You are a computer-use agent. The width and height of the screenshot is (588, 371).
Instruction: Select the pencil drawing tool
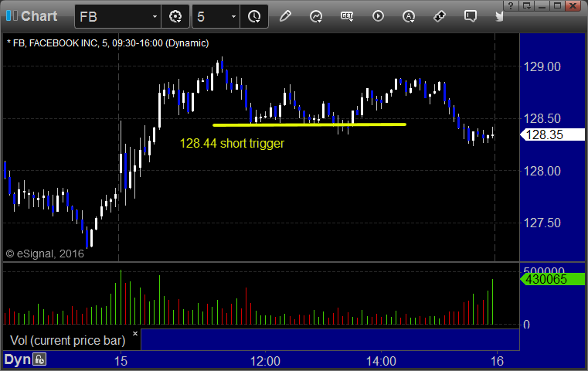point(285,16)
